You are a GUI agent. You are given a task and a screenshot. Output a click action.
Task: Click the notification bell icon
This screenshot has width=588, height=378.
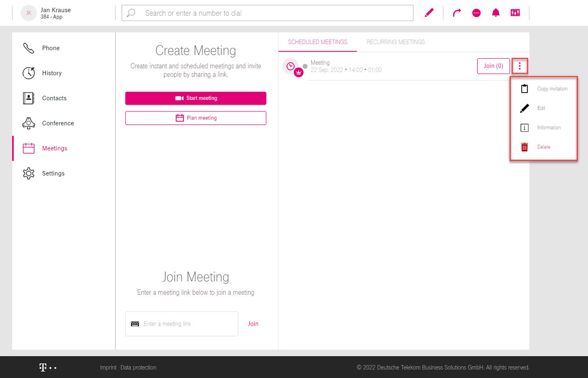pyautogui.click(x=496, y=13)
